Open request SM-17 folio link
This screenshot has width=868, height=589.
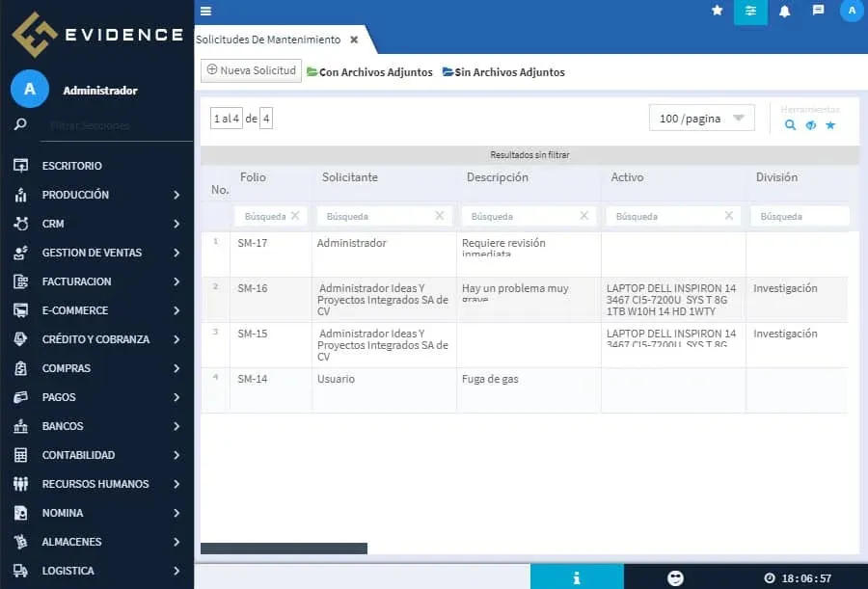click(x=254, y=243)
